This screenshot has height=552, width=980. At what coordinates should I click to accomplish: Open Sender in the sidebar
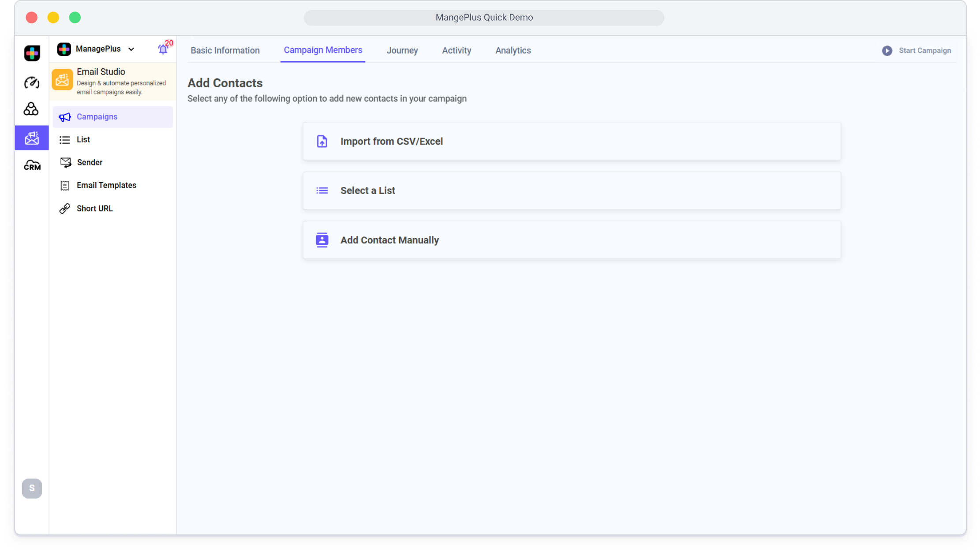click(x=90, y=163)
